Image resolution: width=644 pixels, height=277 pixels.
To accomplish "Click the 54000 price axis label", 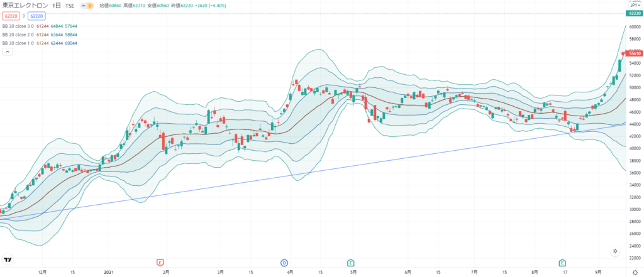I will [x=635, y=63].
